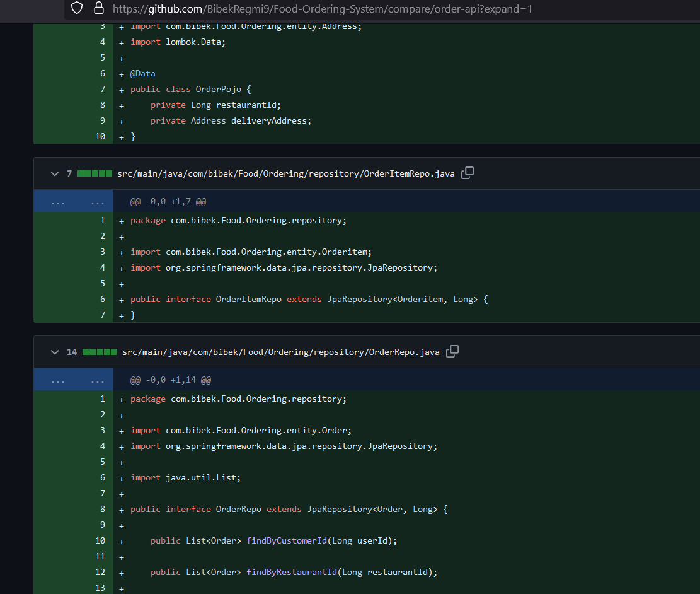Expand hidden lines above OrderItemRepo.java hunk
This screenshot has height=594, width=700.
click(73, 202)
